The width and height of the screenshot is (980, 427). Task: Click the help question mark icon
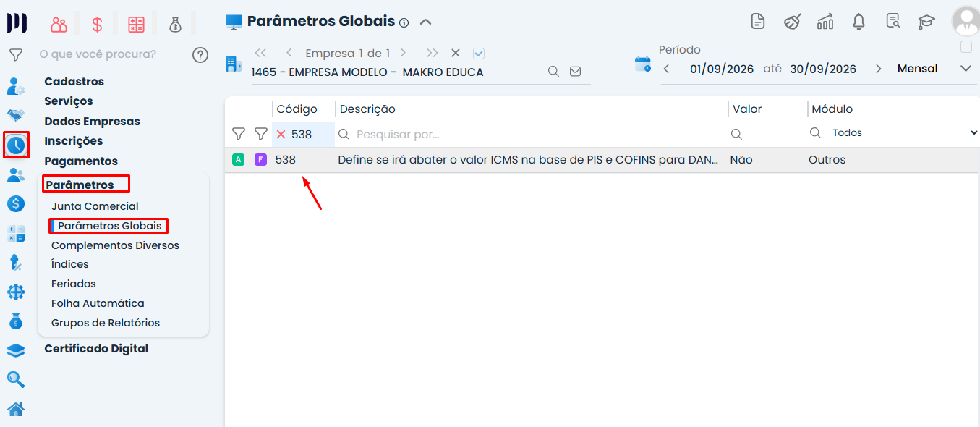pos(200,55)
